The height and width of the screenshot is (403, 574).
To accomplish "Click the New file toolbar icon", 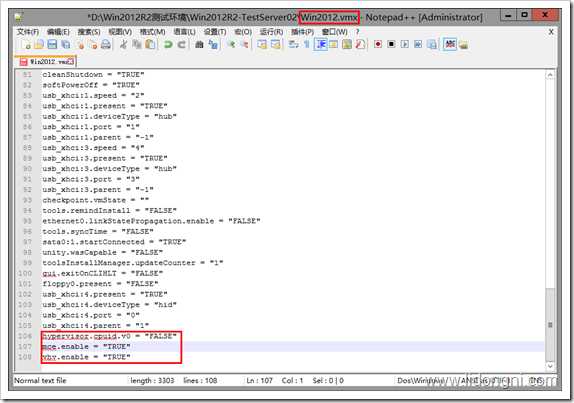I will [26, 45].
